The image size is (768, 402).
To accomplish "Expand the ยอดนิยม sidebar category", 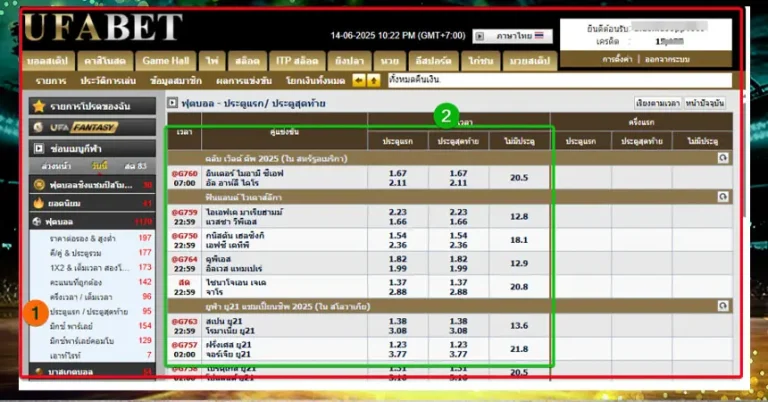I will (92, 203).
